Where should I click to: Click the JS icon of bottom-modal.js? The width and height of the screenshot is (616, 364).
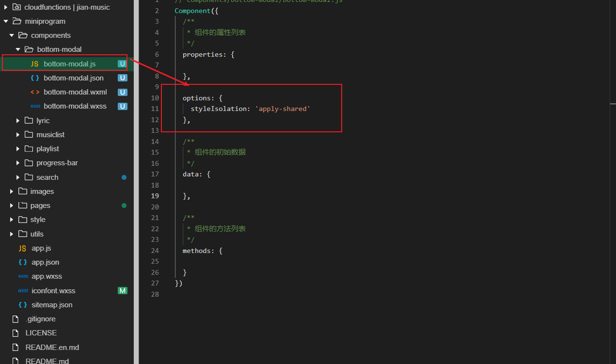coord(34,64)
